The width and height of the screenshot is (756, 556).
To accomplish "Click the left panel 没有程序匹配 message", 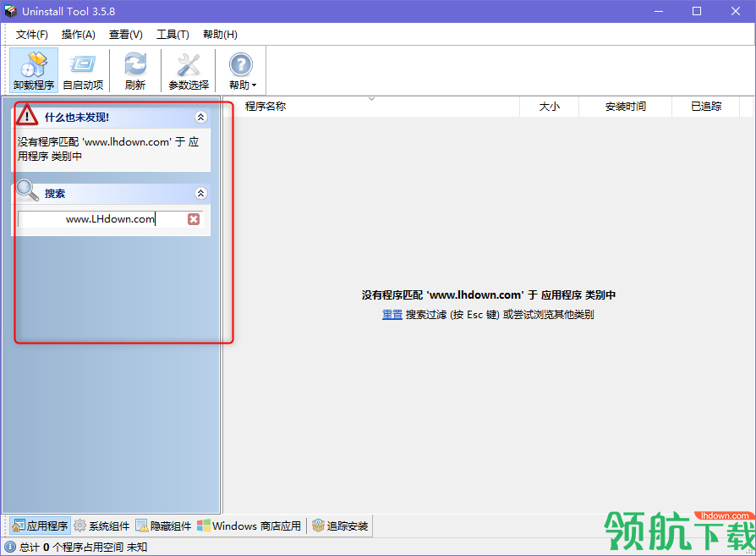I will [108, 149].
